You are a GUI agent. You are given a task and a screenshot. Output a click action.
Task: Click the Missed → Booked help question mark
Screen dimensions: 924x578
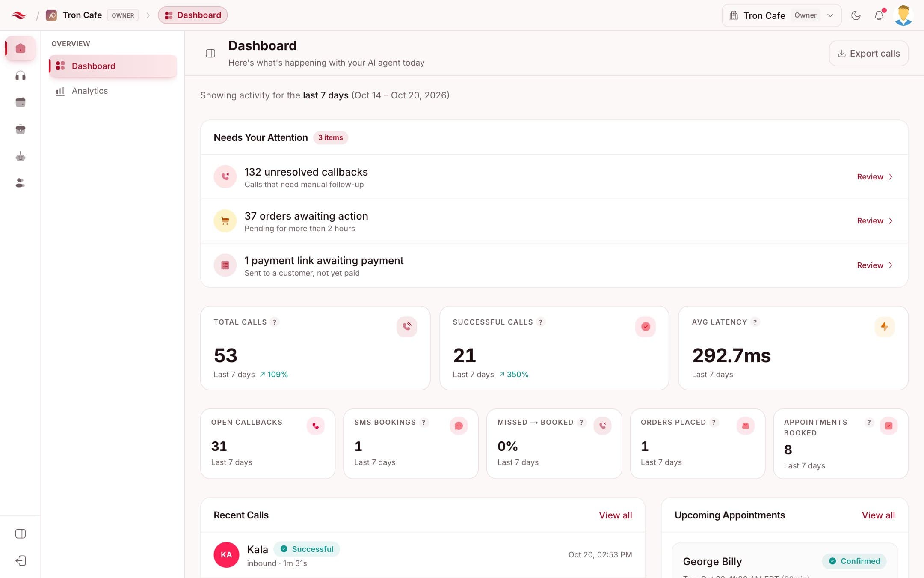click(x=581, y=422)
